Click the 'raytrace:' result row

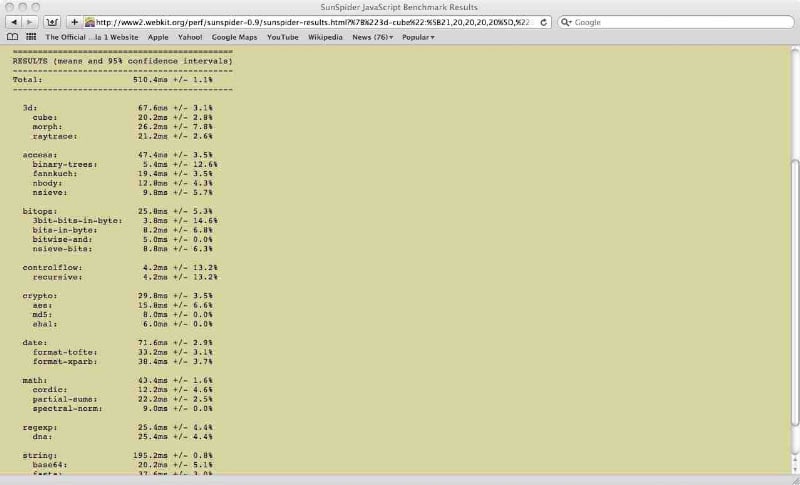point(122,137)
